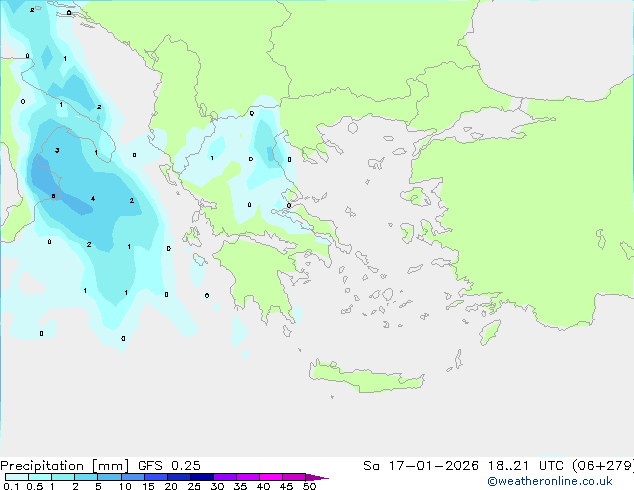Click the 'Sa 17-01-2026' date text

(x=421, y=466)
